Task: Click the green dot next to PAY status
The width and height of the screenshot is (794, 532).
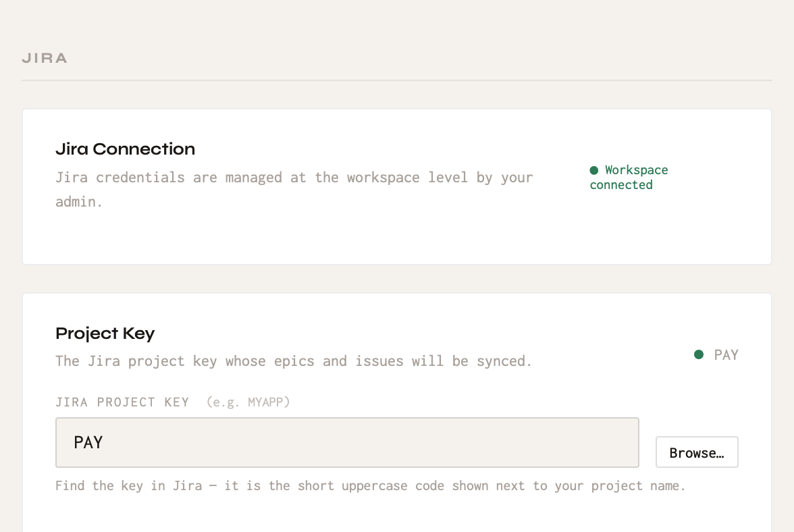Action: point(699,354)
